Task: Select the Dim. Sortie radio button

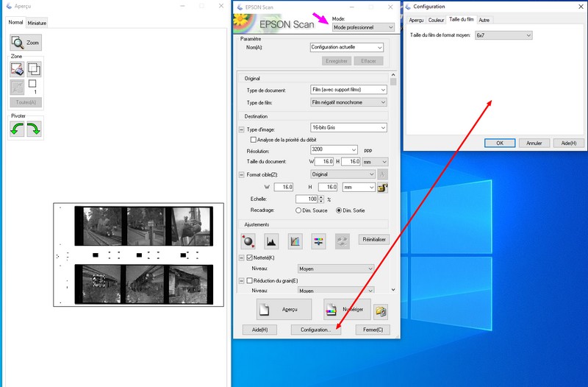Action: tap(339, 210)
